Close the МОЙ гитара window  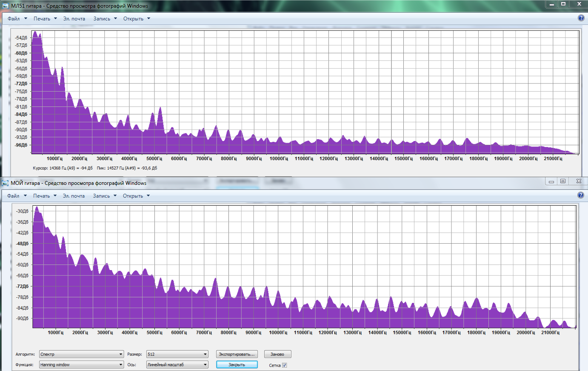pyautogui.click(x=578, y=181)
